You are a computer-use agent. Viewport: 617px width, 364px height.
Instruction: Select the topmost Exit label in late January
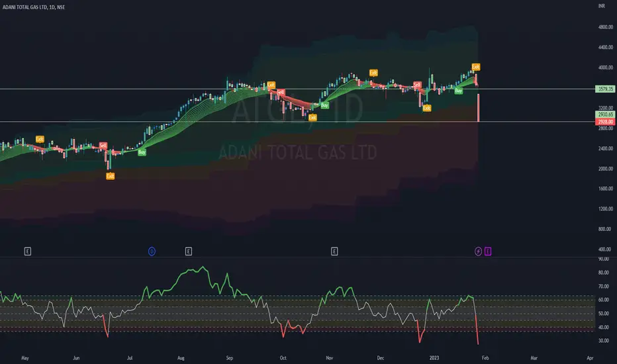pos(476,67)
